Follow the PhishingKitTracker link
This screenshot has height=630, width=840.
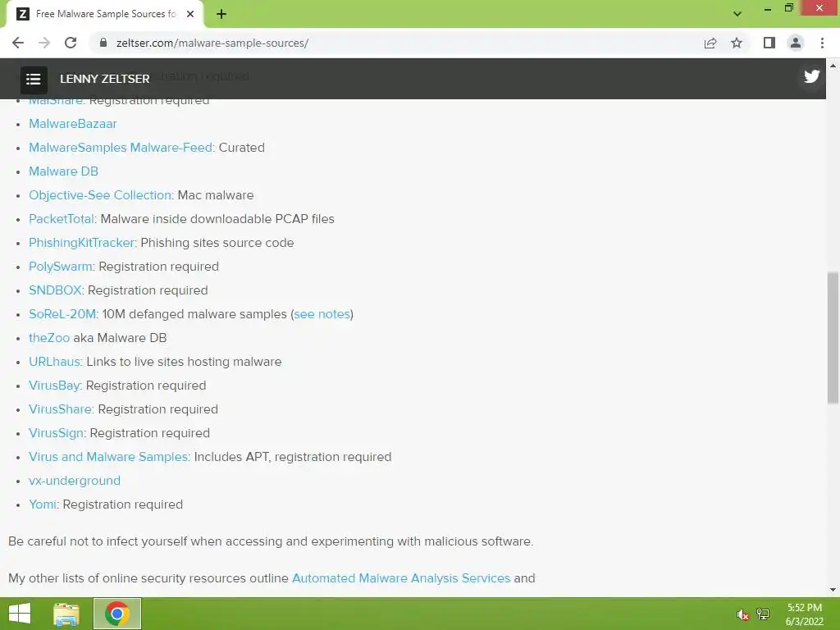81,243
